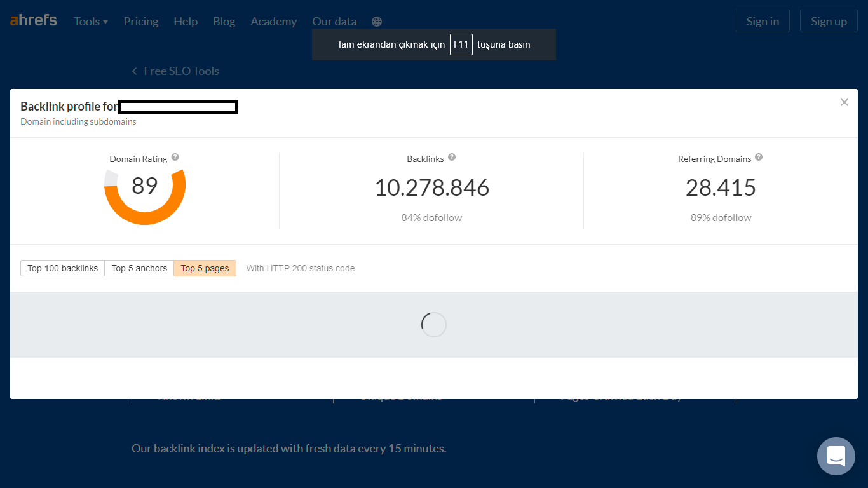Open the Our data page
The image size is (868, 488).
[335, 22]
